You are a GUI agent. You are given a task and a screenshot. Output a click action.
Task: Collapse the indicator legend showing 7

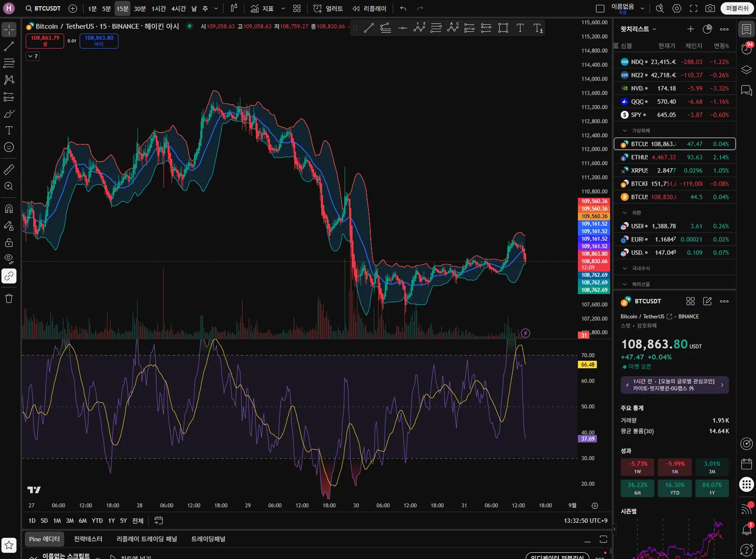coord(33,56)
